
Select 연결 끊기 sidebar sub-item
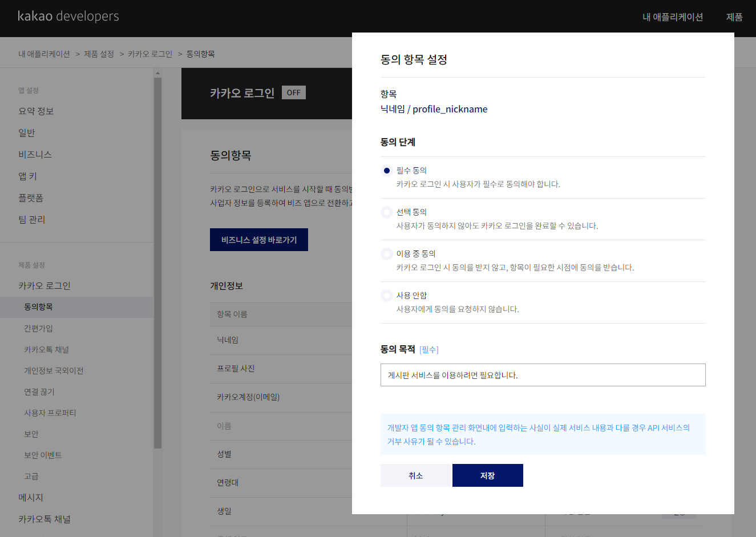point(39,392)
